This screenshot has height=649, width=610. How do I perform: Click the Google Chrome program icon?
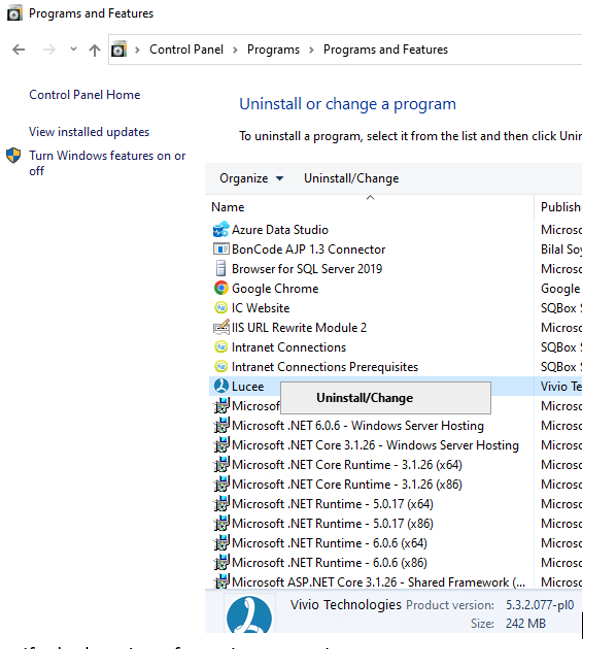click(221, 288)
